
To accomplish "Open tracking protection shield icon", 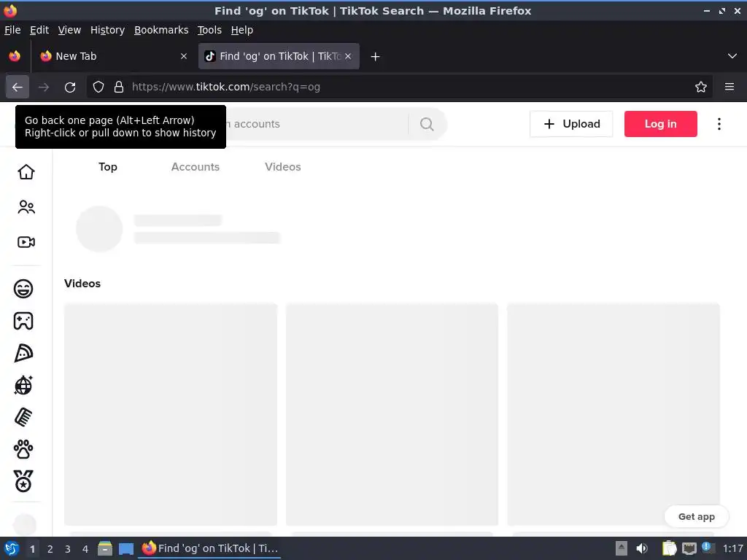I will click(x=98, y=87).
